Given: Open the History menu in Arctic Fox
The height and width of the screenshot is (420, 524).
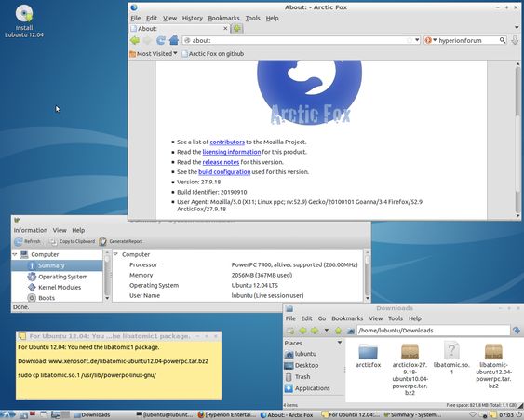Looking at the screenshot, I should [192, 18].
